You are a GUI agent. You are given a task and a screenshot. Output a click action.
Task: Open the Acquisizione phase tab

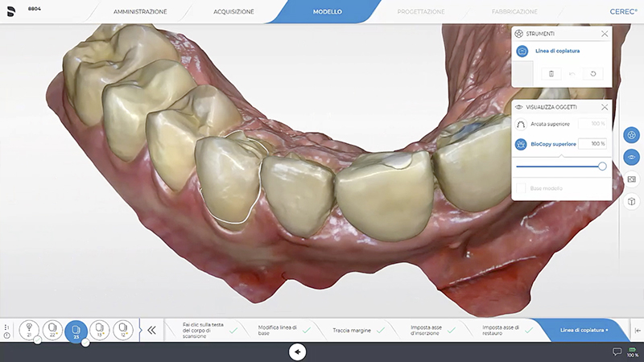[233, 12]
